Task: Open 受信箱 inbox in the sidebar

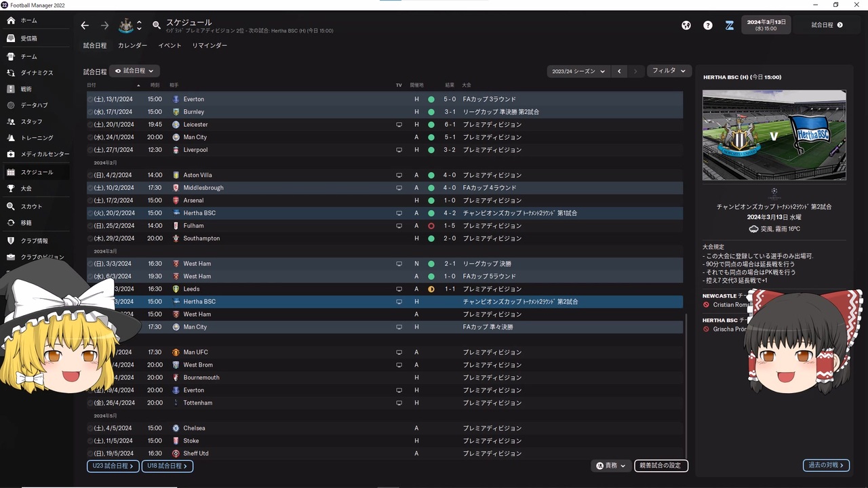Action: [37, 39]
